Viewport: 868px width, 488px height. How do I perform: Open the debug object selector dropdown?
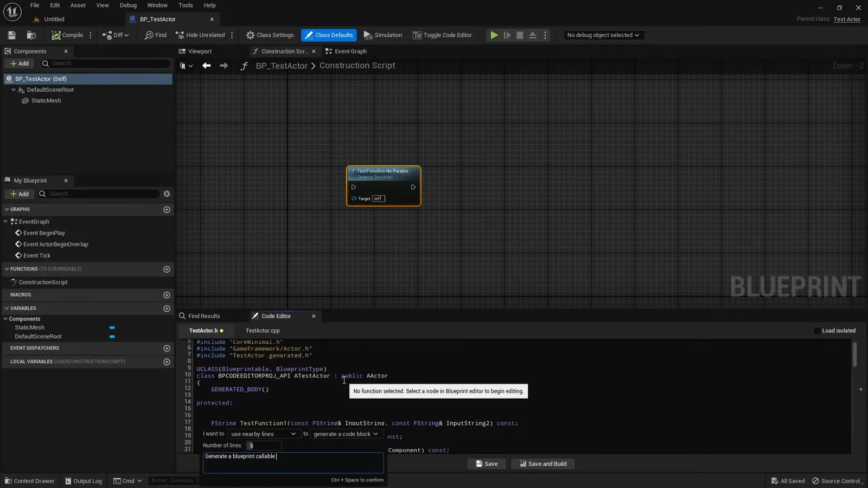(603, 35)
